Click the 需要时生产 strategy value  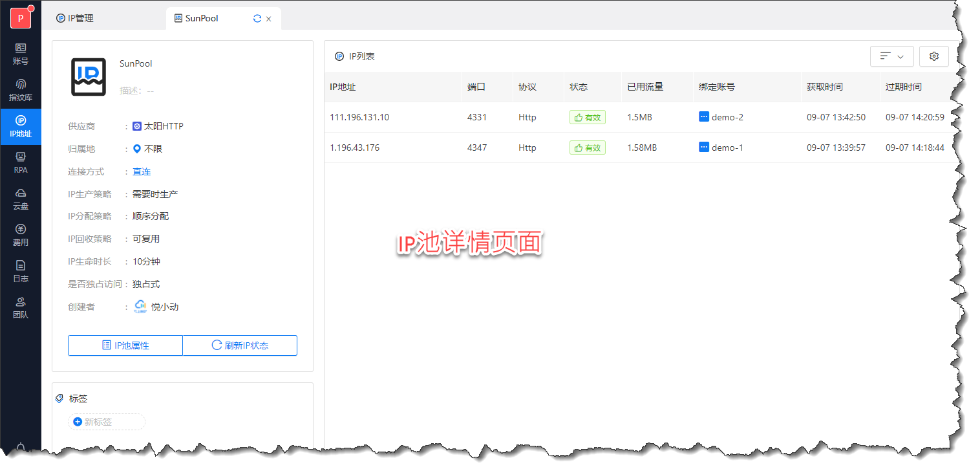155,194
